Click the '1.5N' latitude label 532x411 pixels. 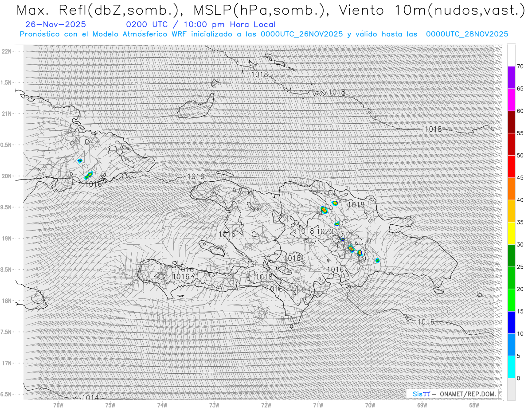(6, 82)
